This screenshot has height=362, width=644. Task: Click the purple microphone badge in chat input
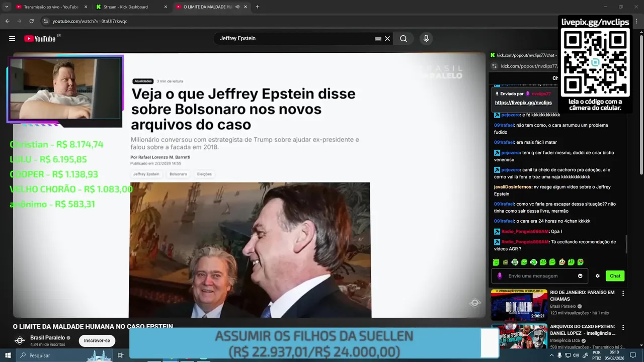(500, 276)
